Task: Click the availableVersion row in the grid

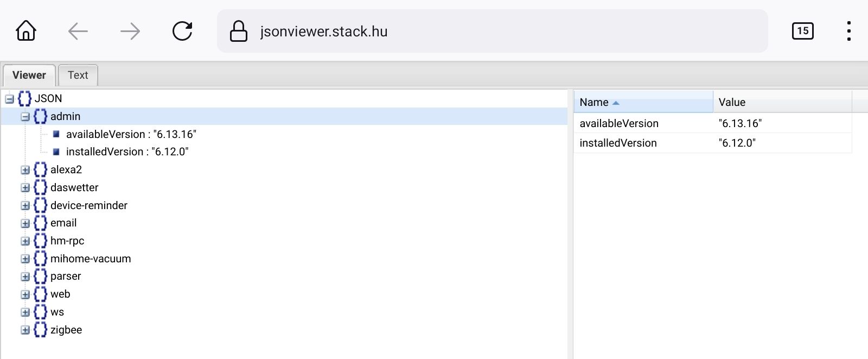Action: coord(619,123)
